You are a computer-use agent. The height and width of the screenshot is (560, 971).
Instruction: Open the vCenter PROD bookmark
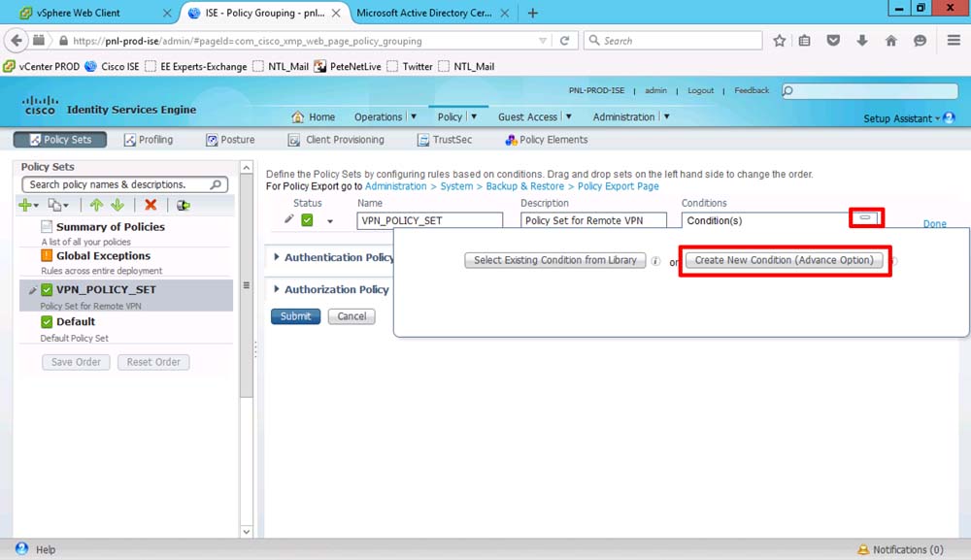coord(42,66)
